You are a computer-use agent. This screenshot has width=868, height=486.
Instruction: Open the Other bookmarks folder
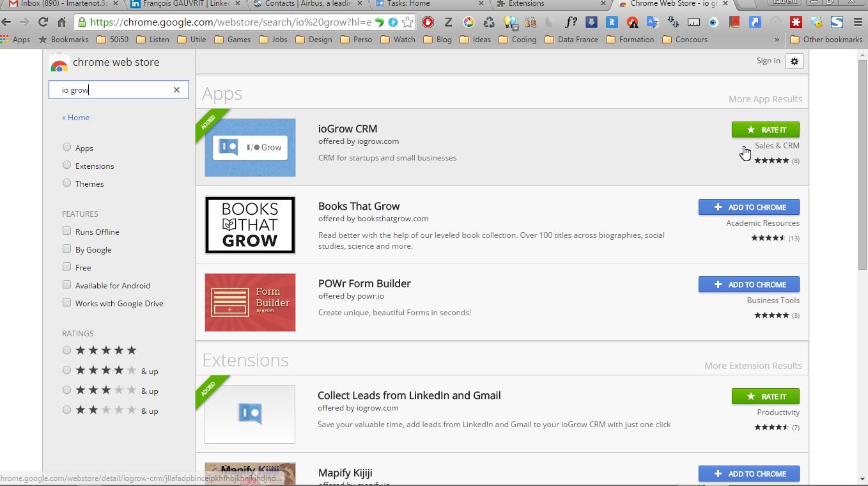(826, 40)
